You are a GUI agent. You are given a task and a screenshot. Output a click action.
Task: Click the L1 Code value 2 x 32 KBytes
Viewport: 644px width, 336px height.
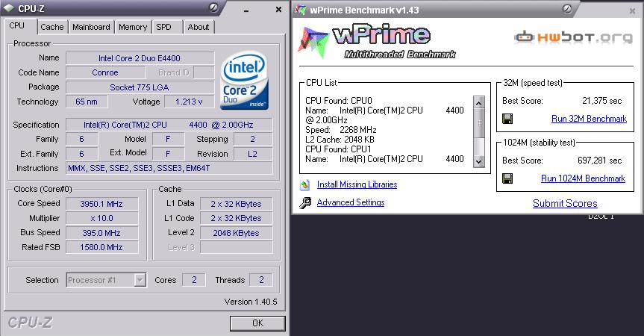(x=236, y=219)
